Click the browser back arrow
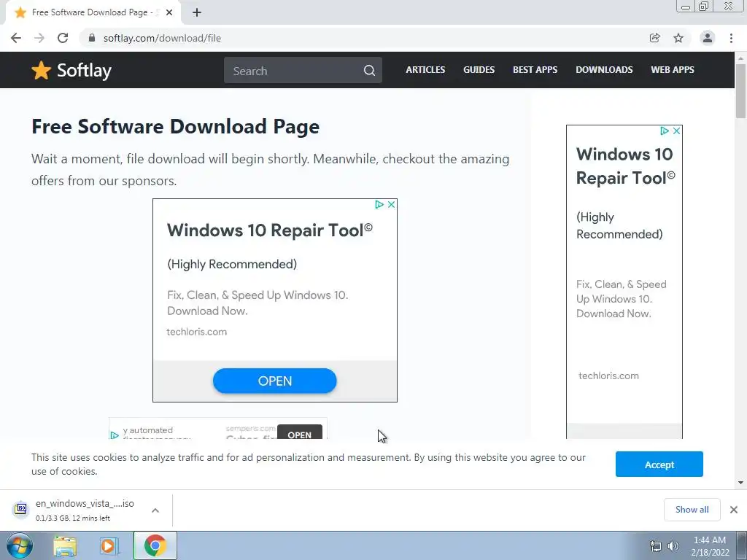 [x=16, y=38]
